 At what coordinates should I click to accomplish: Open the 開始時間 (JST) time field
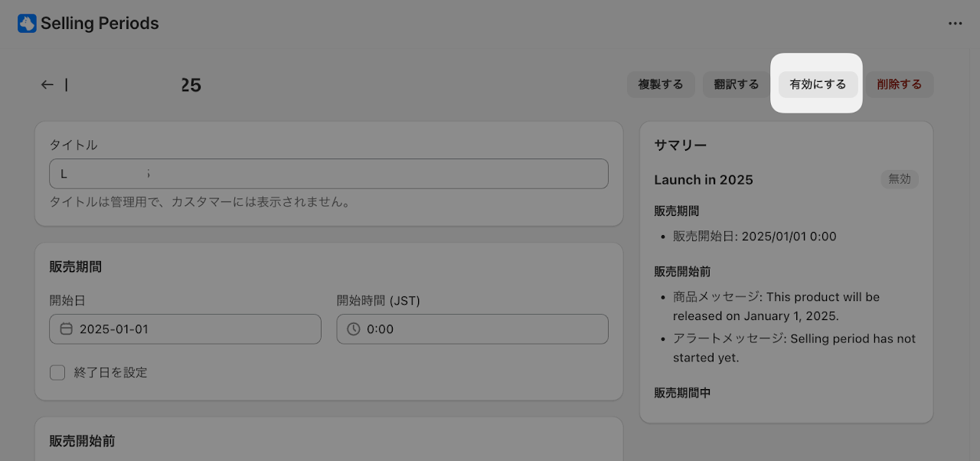point(472,329)
